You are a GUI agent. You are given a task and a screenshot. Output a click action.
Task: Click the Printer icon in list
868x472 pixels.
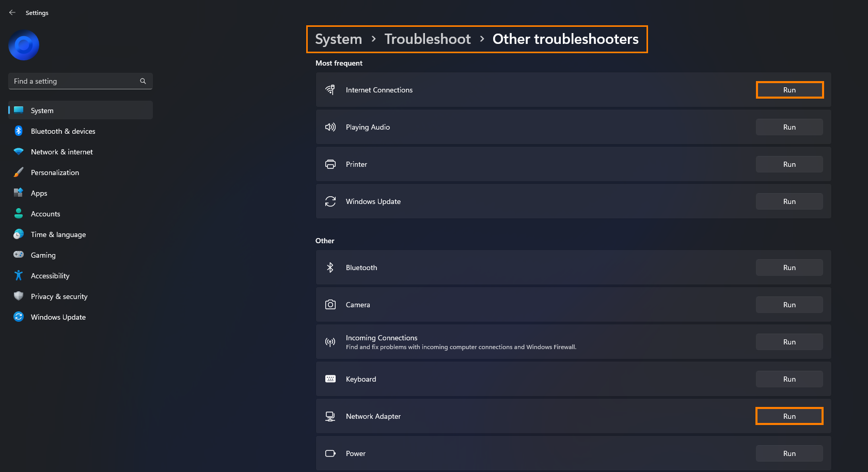pyautogui.click(x=330, y=164)
